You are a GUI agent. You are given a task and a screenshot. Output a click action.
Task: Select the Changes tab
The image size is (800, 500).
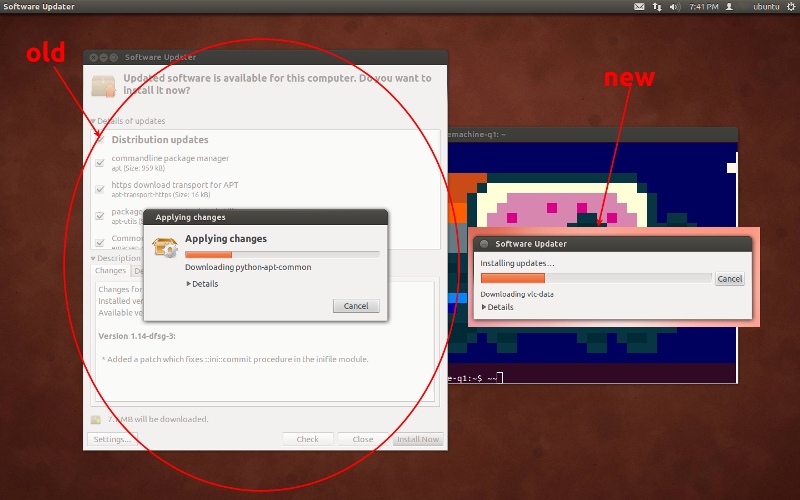[x=110, y=270]
